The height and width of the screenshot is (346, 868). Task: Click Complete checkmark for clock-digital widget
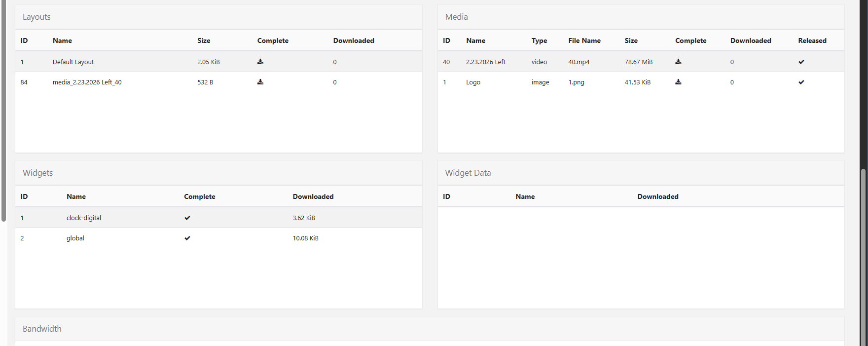187,218
